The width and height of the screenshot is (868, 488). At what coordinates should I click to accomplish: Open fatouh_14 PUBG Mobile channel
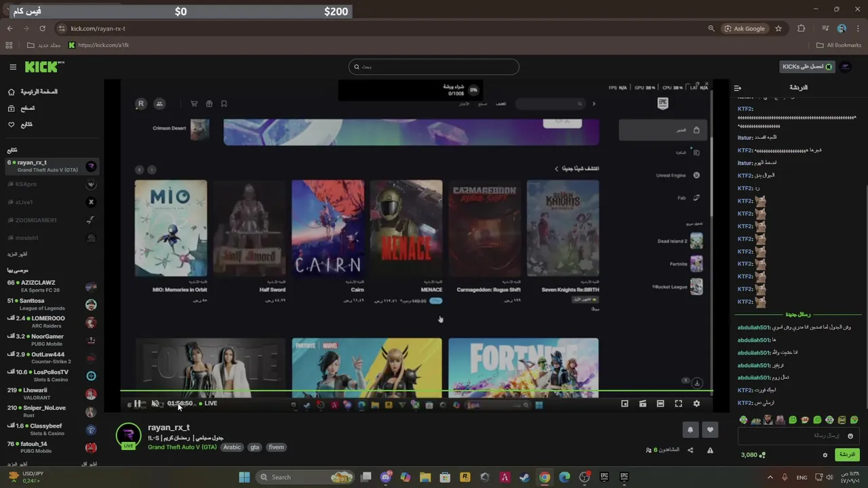[52, 447]
